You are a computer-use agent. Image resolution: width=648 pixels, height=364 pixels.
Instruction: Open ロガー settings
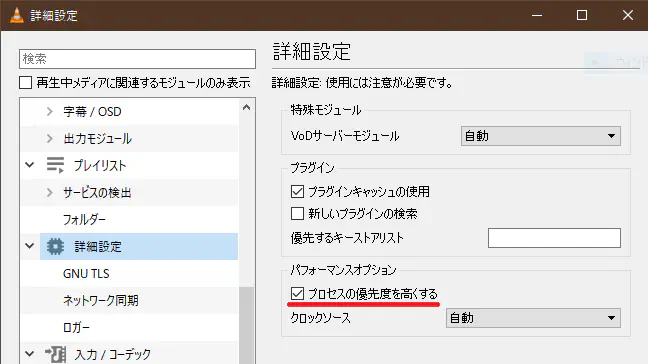(76, 328)
